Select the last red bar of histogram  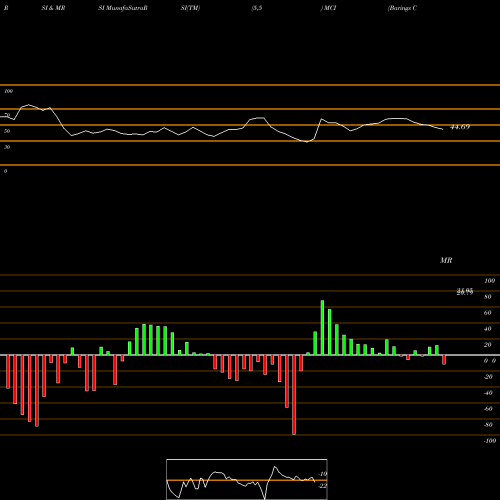point(444,360)
